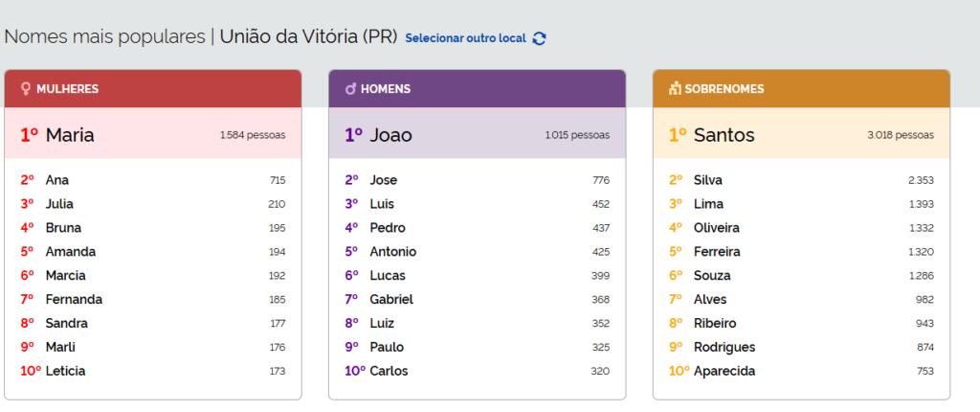Select the Sobrenomes panel header
This screenshot has height=412, width=980.
(x=801, y=89)
